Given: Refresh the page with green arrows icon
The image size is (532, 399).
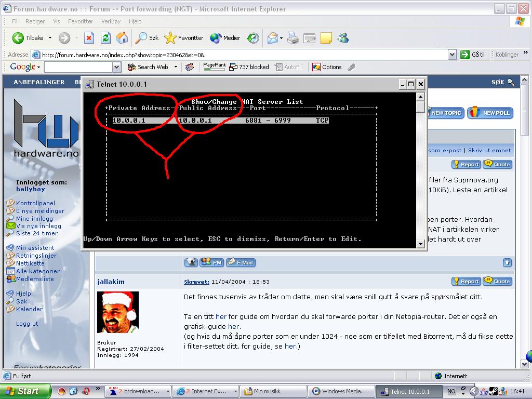Looking at the screenshot, I should coord(106,37).
